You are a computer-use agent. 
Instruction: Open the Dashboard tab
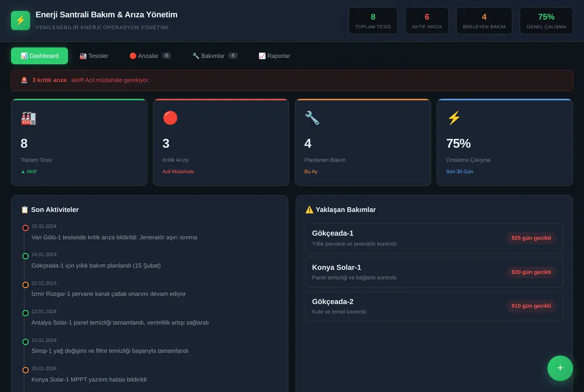(39, 56)
